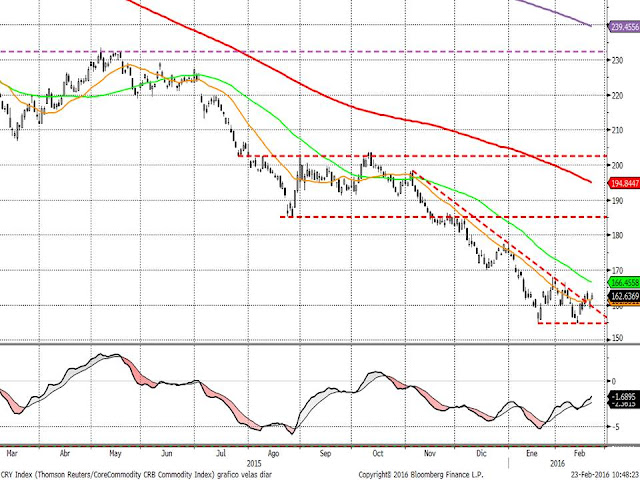
Task: Click the May month label
Action: click(116, 453)
